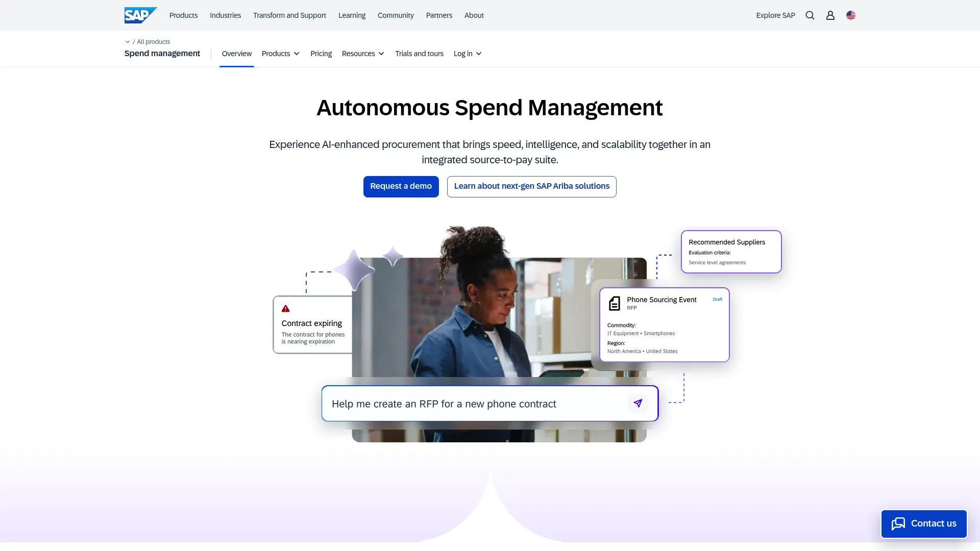
Task: Click 'IT Equipment • Smartphones' text
Action: pos(641,333)
